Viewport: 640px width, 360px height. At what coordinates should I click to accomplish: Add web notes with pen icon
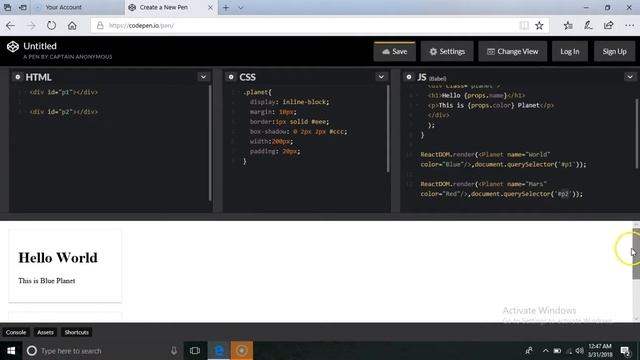pos(588,25)
